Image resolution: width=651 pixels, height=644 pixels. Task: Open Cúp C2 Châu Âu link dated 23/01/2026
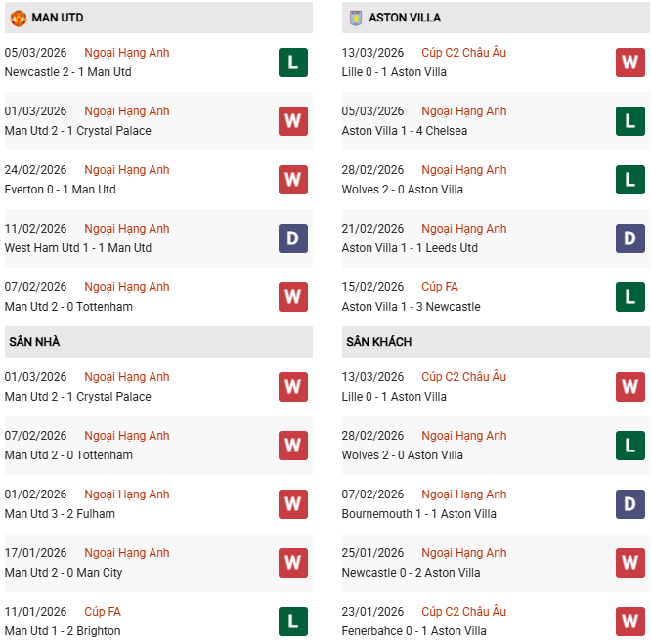click(x=463, y=612)
